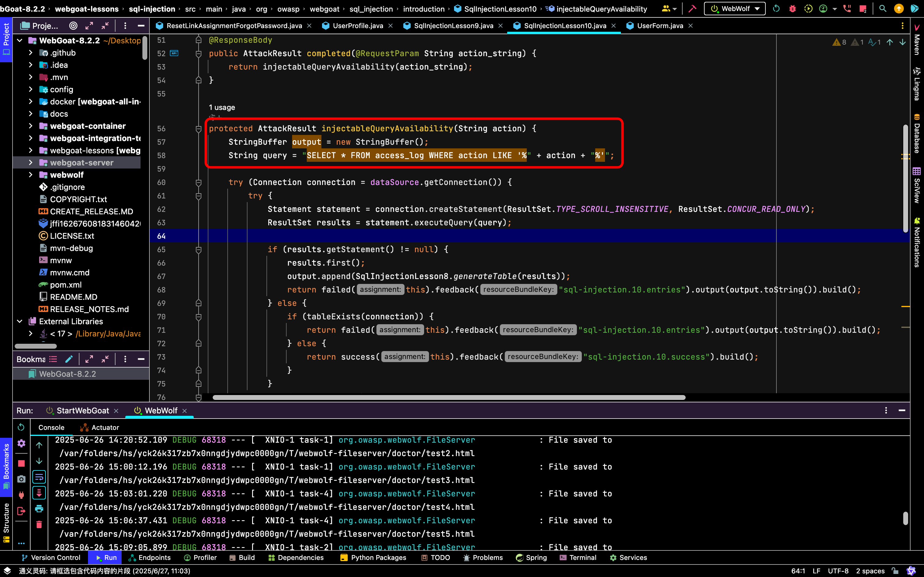Toggle read-only lock icon in status bar
The image size is (924, 577).
(895, 571)
